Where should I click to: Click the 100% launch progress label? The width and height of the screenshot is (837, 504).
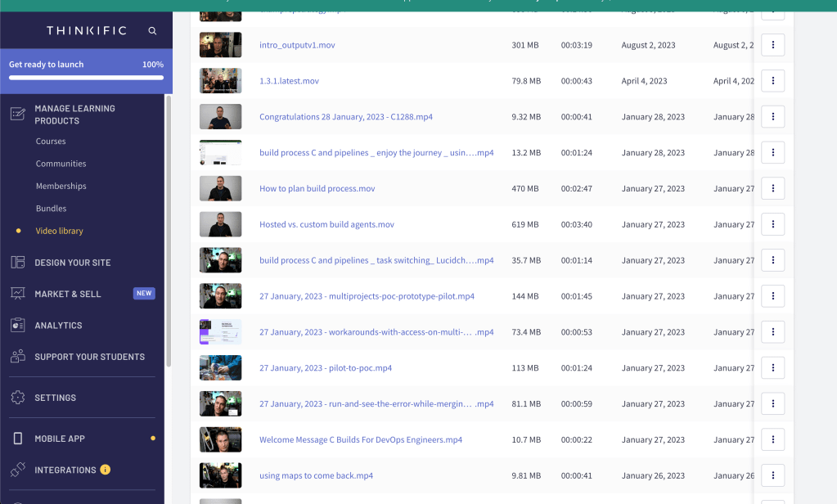pyautogui.click(x=153, y=64)
